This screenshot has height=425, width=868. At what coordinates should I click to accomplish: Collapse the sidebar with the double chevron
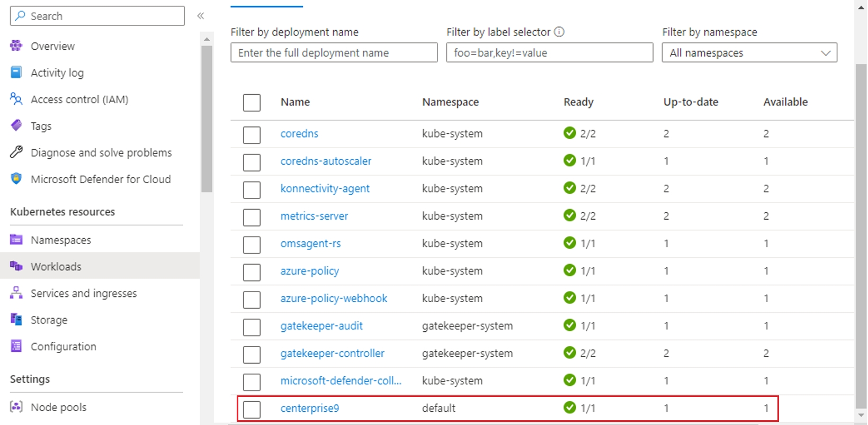201,16
